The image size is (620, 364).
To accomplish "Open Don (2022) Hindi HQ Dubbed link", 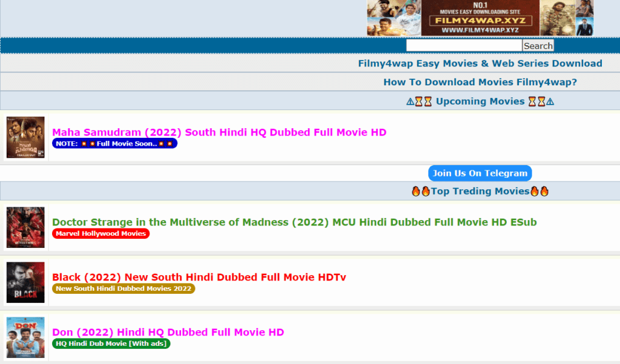I will 168,332.
